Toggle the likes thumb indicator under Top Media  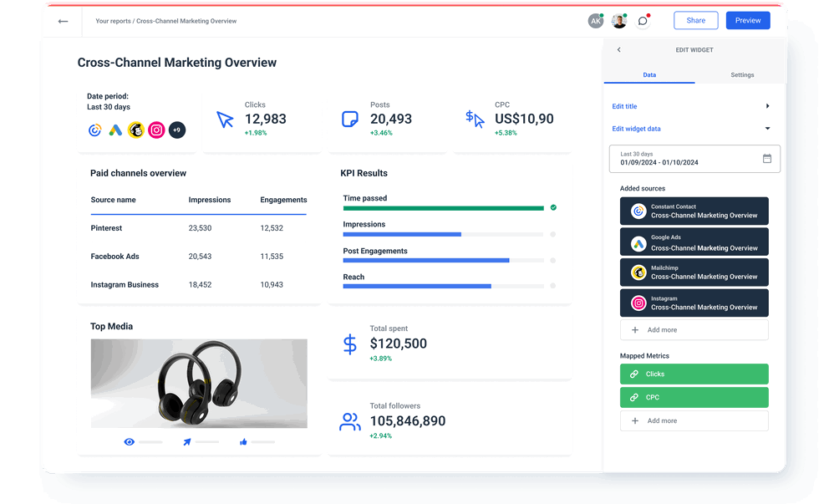(242, 441)
